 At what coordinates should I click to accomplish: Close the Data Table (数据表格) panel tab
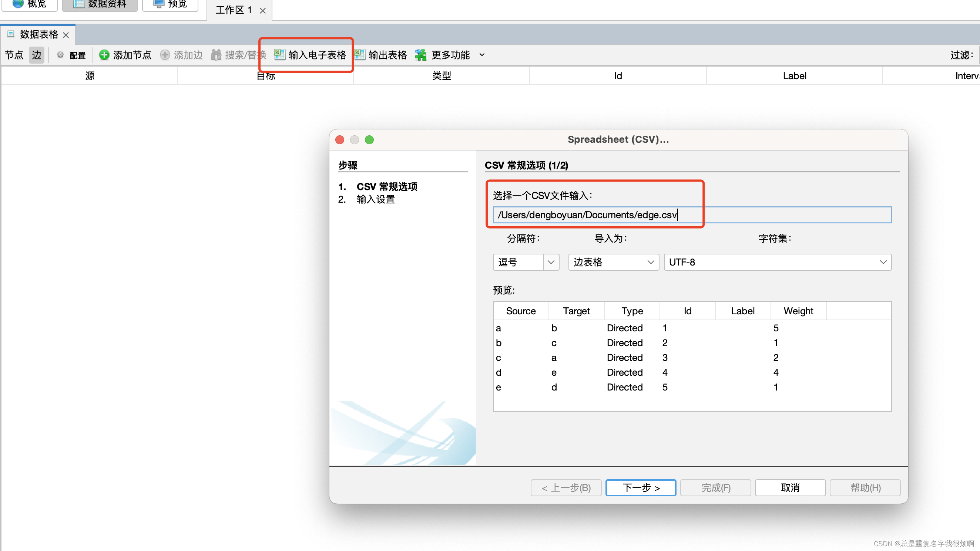(66, 35)
